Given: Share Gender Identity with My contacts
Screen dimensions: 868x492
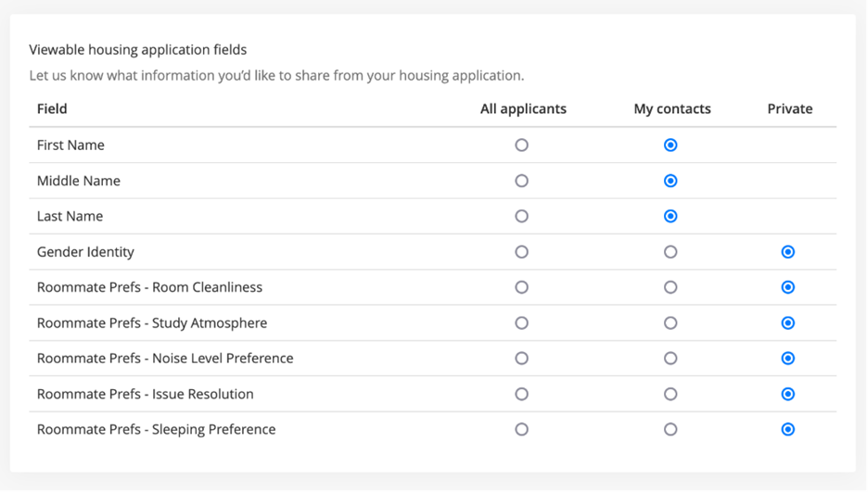Looking at the screenshot, I should coord(670,252).
